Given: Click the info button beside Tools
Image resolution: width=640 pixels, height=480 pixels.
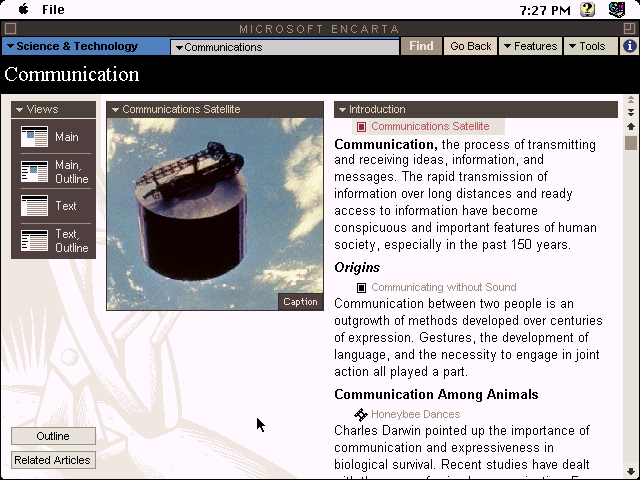Looking at the screenshot, I should [629, 46].
